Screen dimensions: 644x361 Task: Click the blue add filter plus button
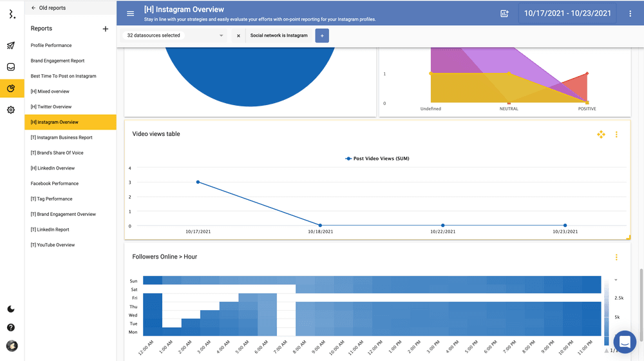tap(322, 35)
